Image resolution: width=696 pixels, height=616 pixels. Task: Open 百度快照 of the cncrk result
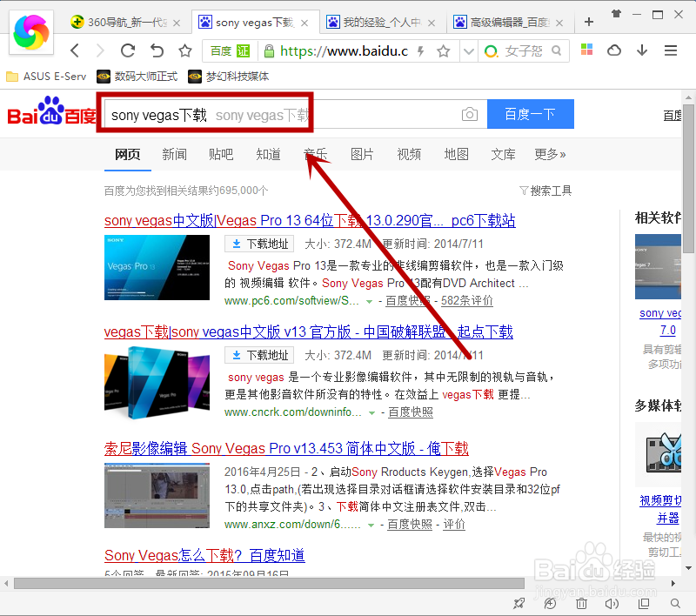pos(411,412)
